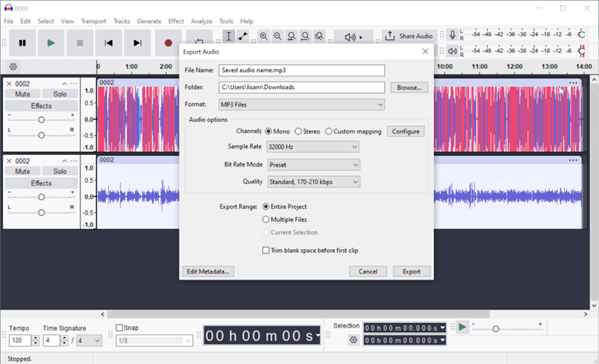Open the Generate menu
Image resolution: width=599 pixels, height=364 pixels.
[149, 21]
